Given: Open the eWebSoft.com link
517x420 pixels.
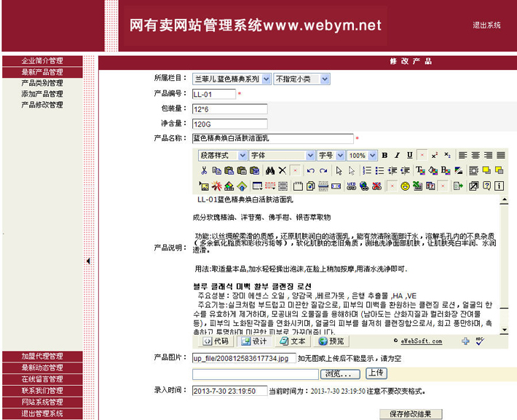Looking at the screenshot, I should (422, 341).
